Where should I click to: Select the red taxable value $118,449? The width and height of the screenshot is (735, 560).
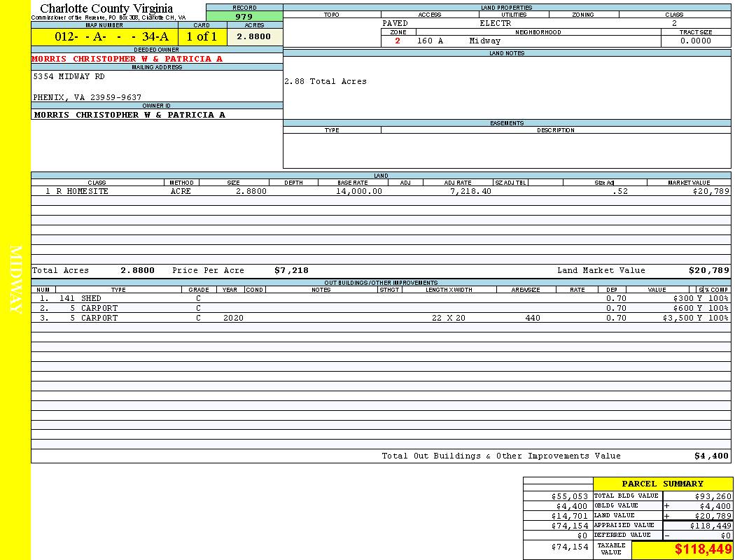(x=703, y=549)
